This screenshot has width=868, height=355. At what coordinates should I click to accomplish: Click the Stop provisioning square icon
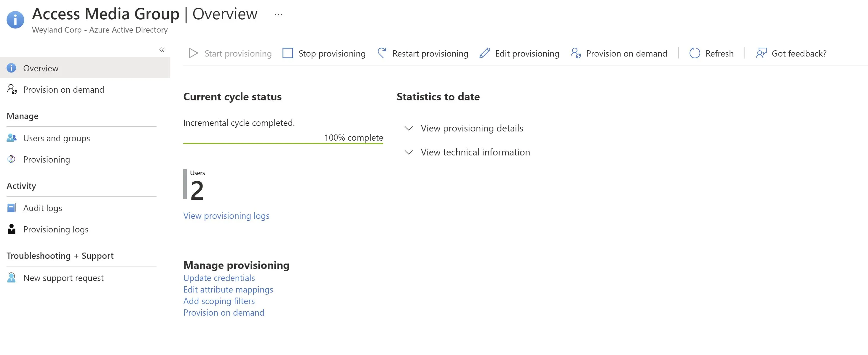point(288,53)
